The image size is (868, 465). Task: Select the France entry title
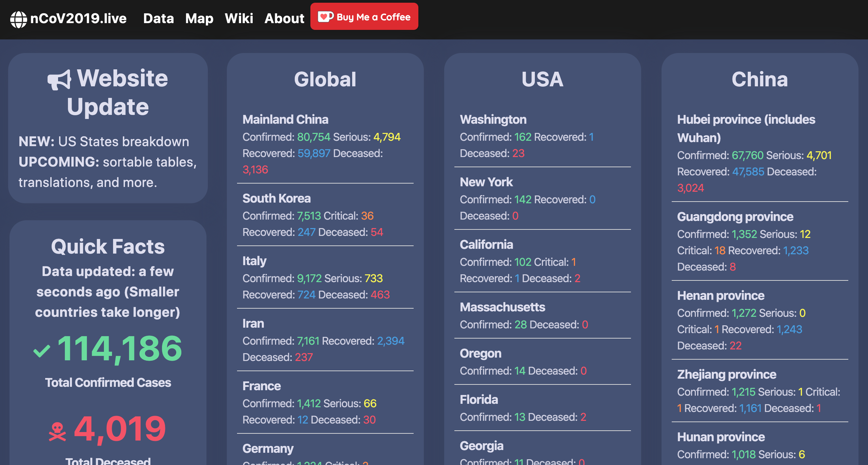click(x=261, y=386)
